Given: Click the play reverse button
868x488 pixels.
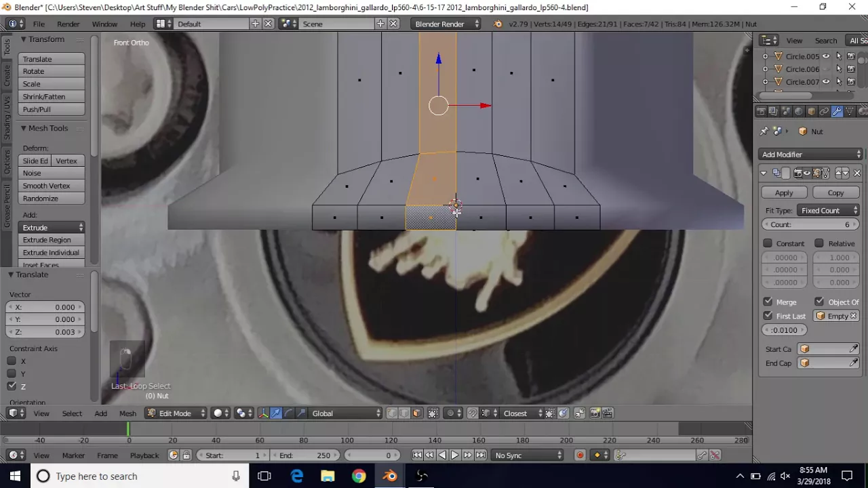Looking at the screenshot, I should 442,455.
